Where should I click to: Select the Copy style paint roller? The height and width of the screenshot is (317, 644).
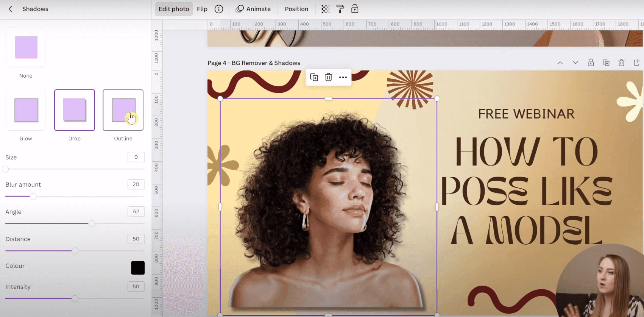tap(340, 9)
